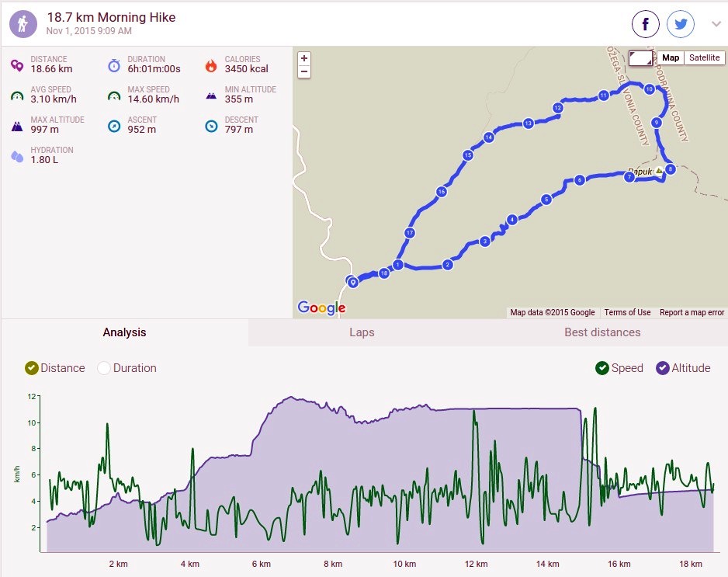728x577 pixels.
Task: Click the calories flame icon
Action: tap(211, 65)
